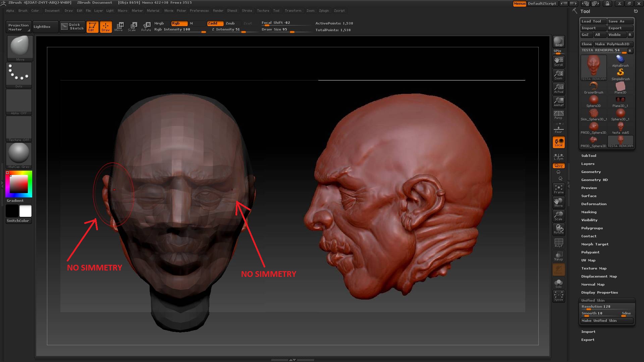Open the Alpha Off selector
The height and width of the screenshot is (362, 644).
pos(19,102)
